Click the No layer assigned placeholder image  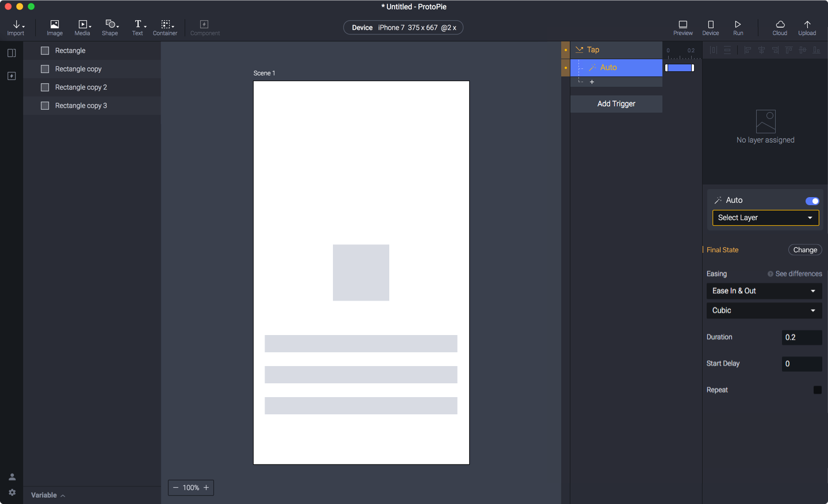(766, 121)
